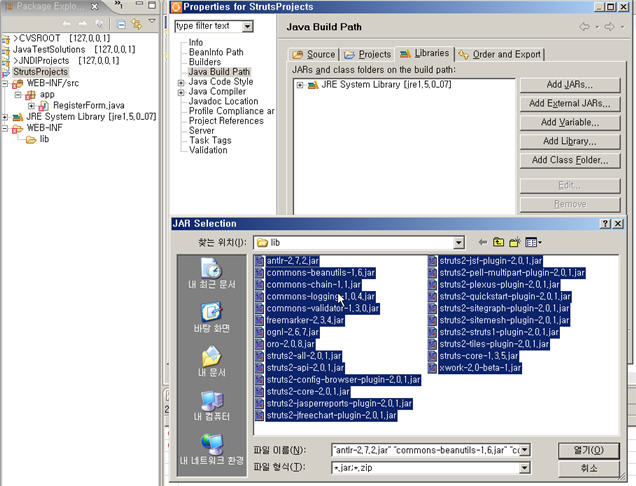Open the file type dropdown arrow

coord(524,468)
